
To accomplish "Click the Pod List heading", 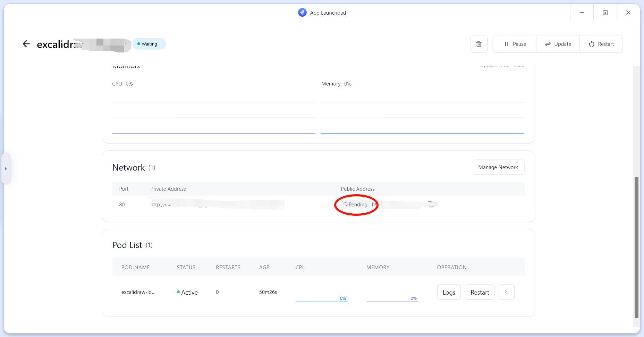I will tap(127, 245).
